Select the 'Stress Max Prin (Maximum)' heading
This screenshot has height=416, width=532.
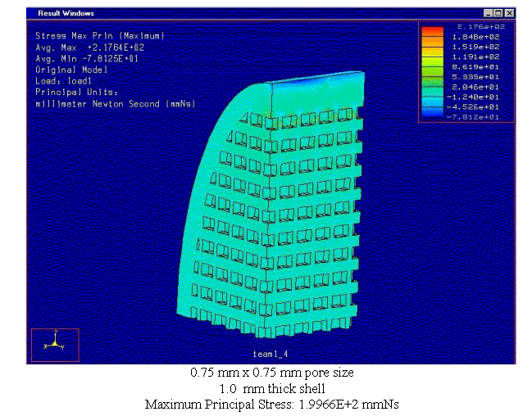(100, 36)
